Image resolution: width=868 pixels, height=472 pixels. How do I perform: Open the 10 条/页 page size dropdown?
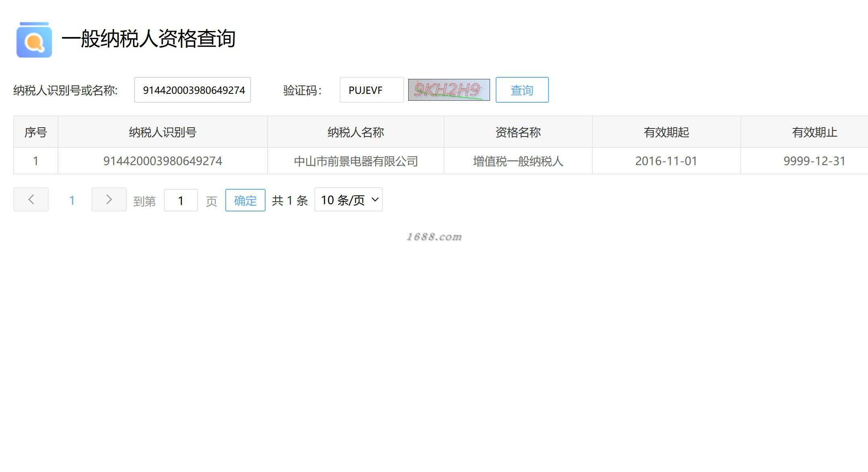click(349, 199)
